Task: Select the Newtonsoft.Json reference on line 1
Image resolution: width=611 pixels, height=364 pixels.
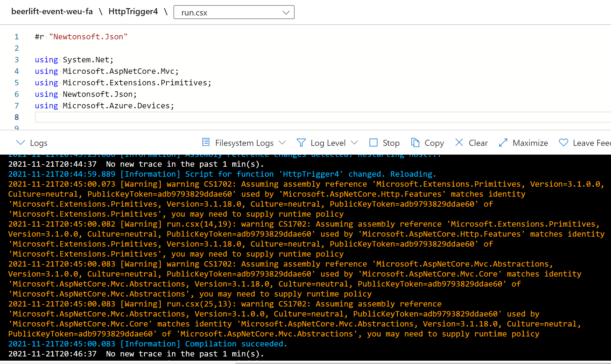Action: tap(88, 36)
